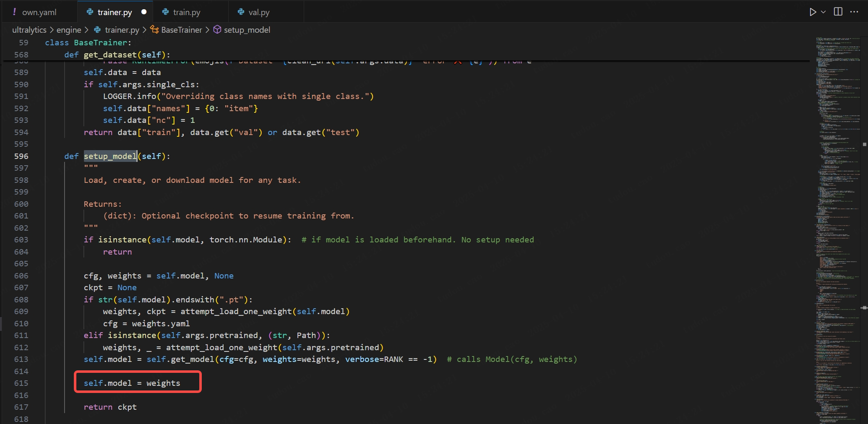Click the Python icon in the breadcrumb
868x424 pixels.
click(x=97, y=30)
